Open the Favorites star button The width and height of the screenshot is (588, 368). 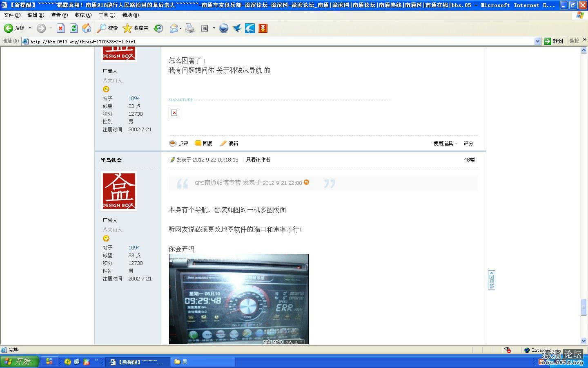click(x=136, y=28)
